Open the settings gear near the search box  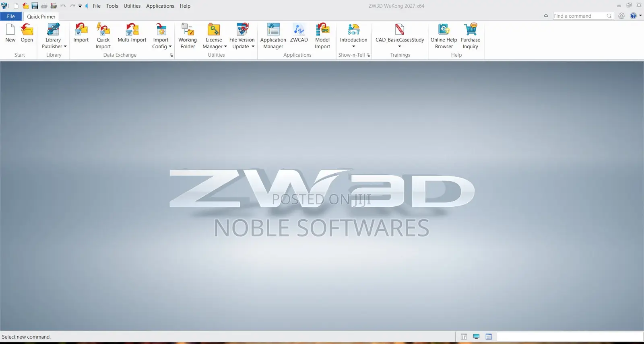click(x=621, y=16)
